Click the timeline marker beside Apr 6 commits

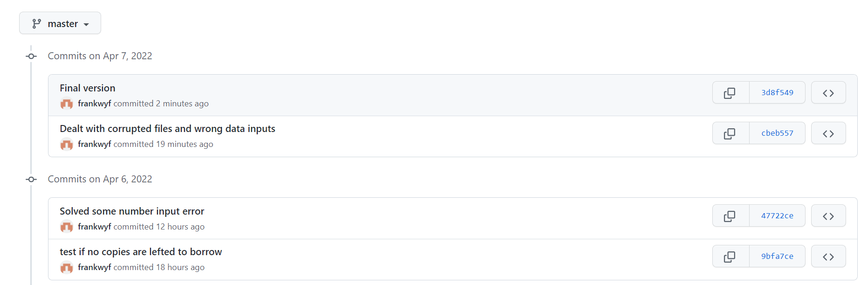[x=31, y=179]
